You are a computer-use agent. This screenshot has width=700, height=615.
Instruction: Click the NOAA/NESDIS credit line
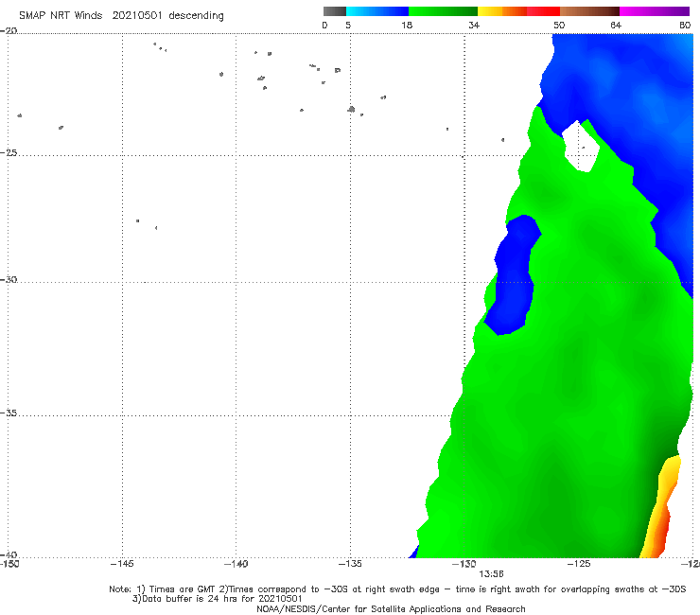click(x=391, y=608)
